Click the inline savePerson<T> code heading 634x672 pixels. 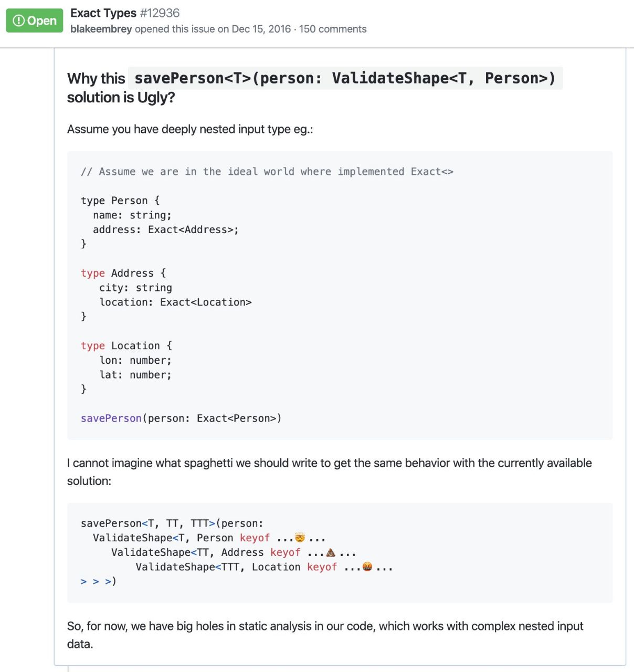coord(345,78)
